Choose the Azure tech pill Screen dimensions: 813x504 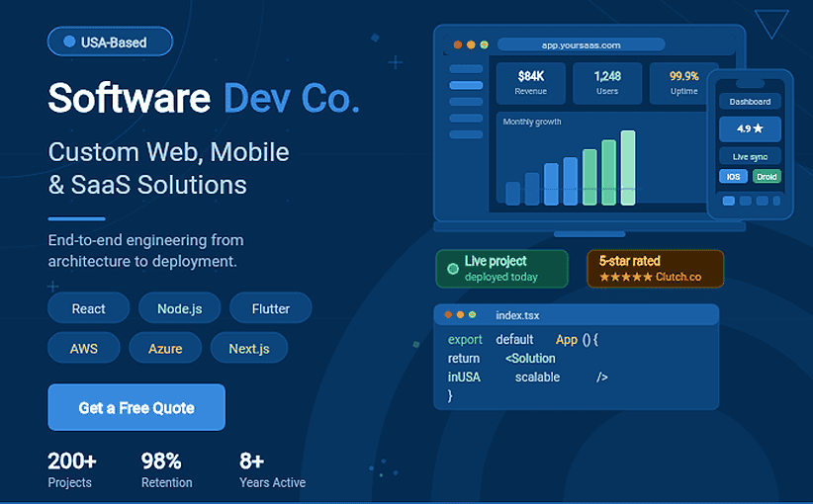click(165, 348)
